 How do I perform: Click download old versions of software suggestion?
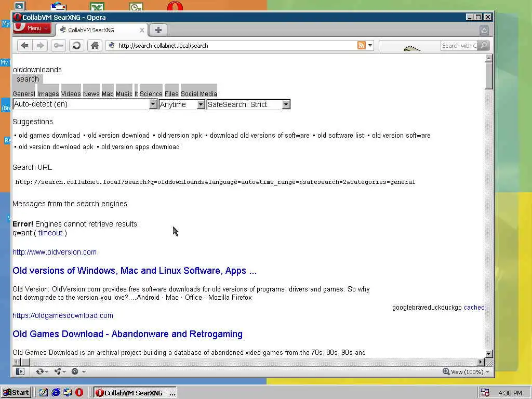click(260, 136)
